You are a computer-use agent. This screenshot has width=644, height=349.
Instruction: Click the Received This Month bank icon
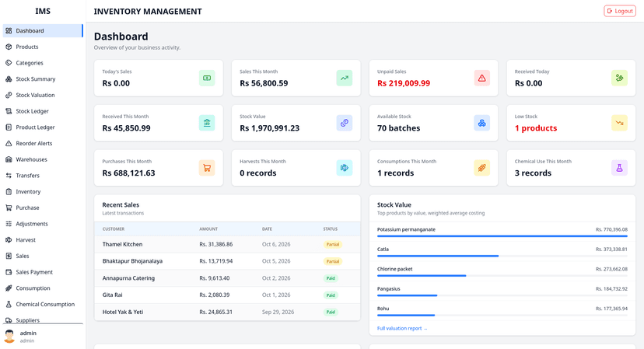tap(207, 123)
